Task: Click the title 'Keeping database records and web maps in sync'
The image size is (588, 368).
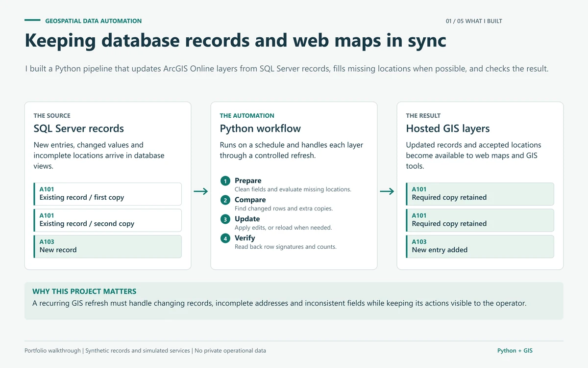Action: point(236,40)
